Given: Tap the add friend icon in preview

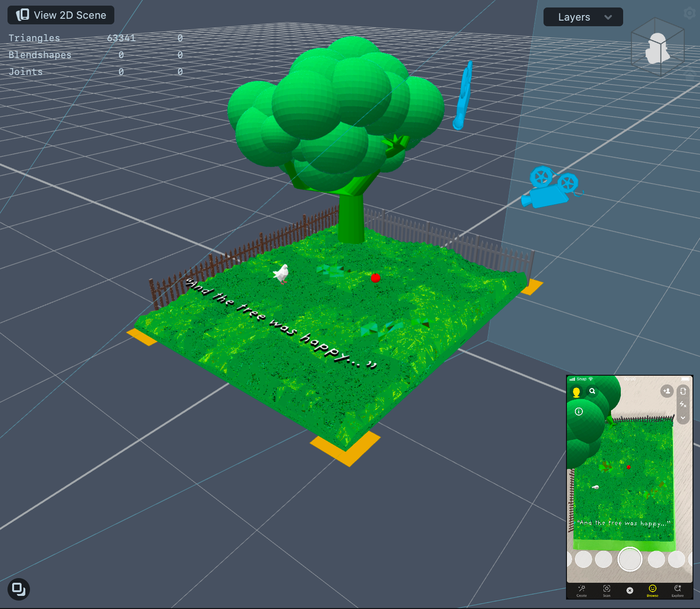Looking at the screenshot, I should tap(667, 391).
